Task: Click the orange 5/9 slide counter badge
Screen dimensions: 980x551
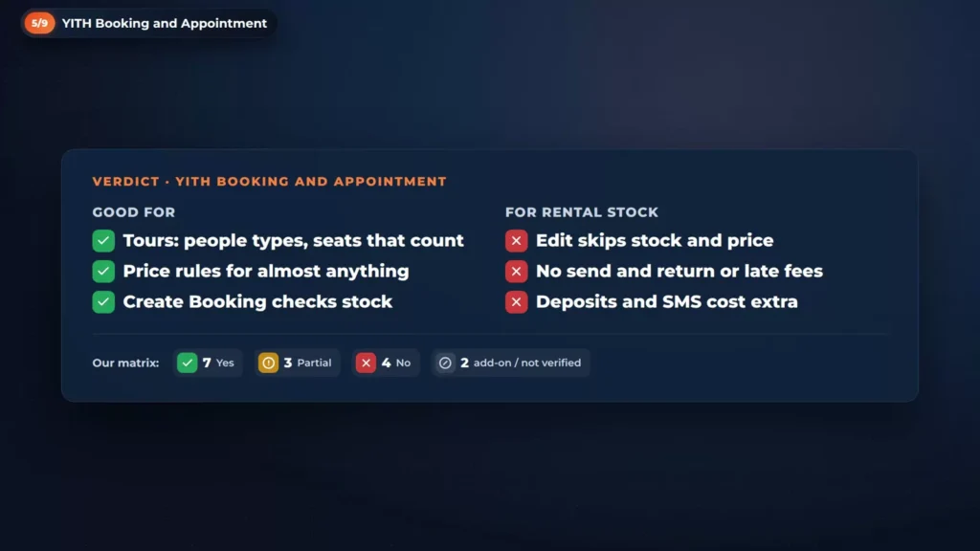Action: click(39, 23)
